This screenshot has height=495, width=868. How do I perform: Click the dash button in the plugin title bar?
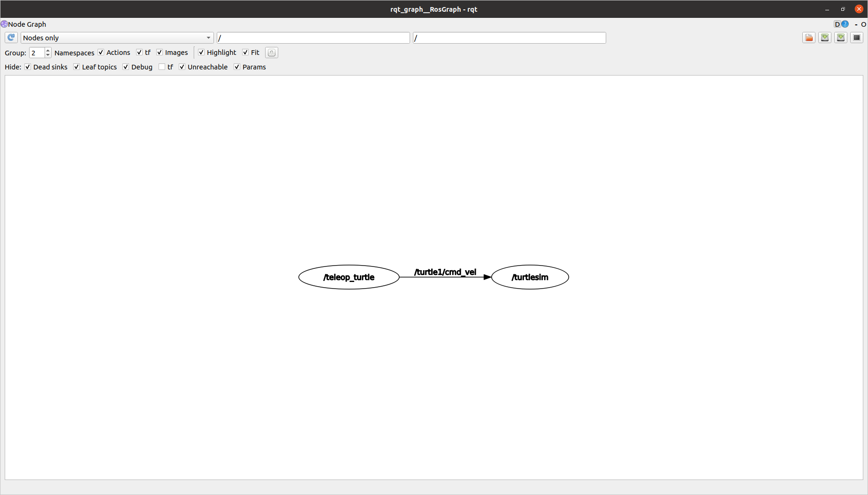pyautogui.click(x=856, y=24)
